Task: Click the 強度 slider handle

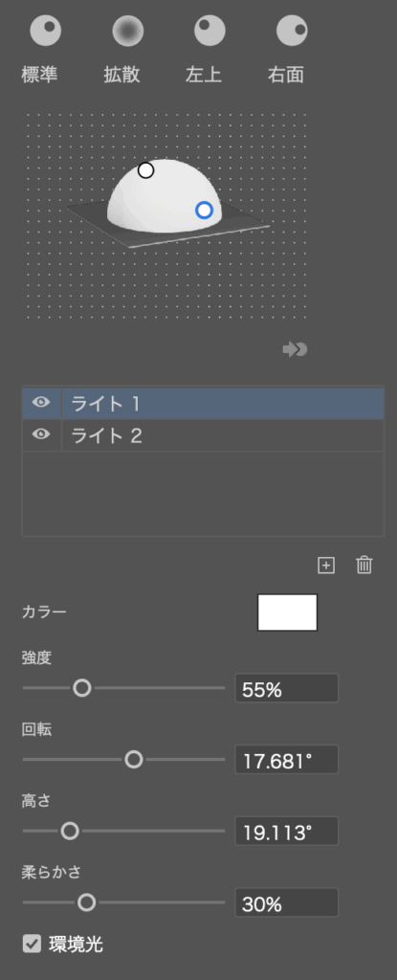Action: (x=82, y=688)
